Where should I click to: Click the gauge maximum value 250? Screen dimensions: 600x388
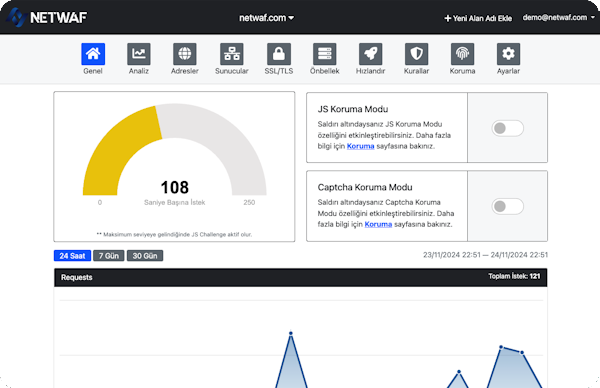click(x=249, y=202)
